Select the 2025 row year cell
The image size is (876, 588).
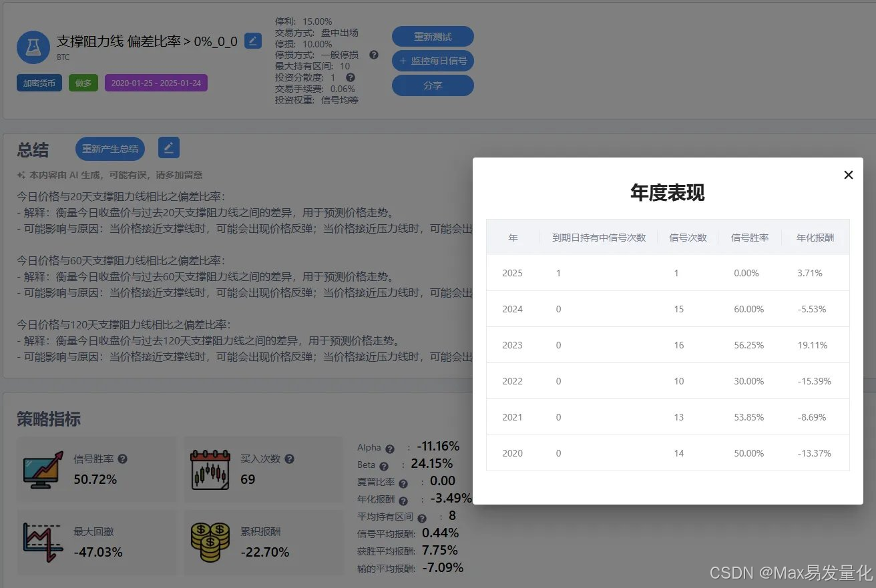[513, 273]
